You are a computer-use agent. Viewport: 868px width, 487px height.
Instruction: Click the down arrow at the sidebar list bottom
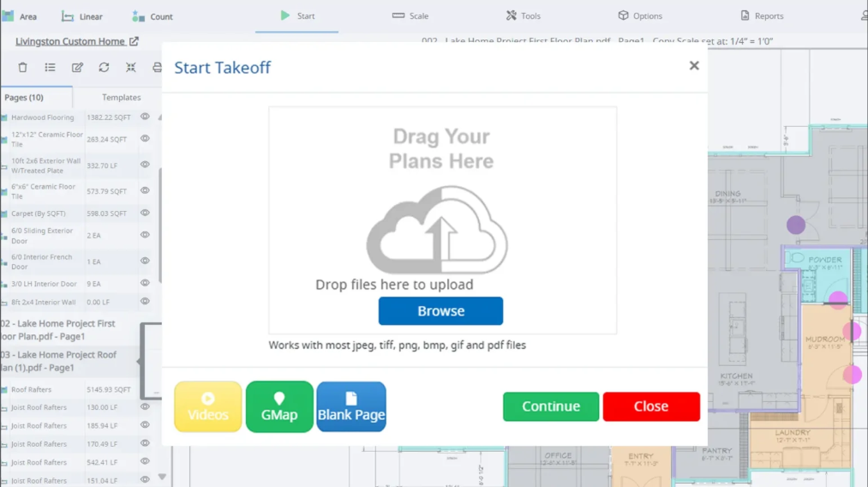coord(162,477)
